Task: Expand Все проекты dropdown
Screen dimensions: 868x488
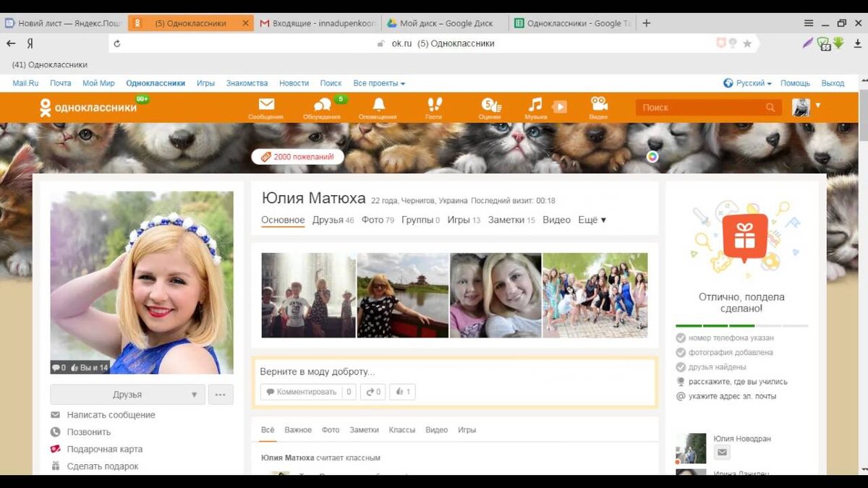Action: click(x=379, y=83)
